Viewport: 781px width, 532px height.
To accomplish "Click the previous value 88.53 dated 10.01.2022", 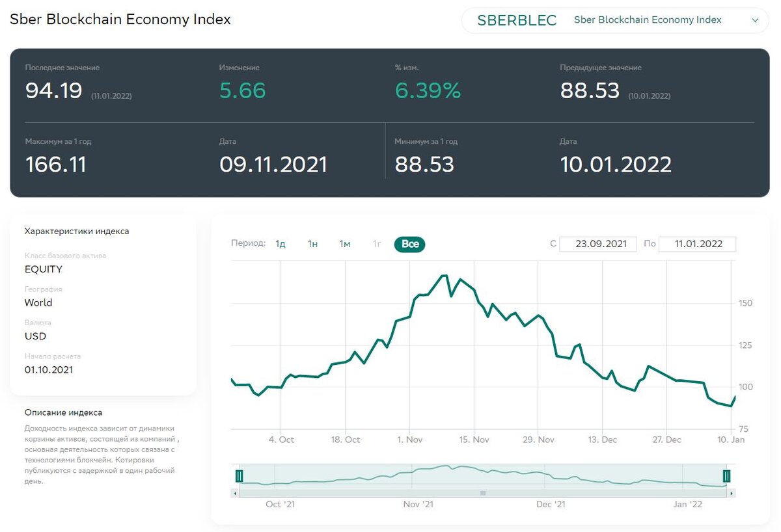I will (x=590, y=90).
